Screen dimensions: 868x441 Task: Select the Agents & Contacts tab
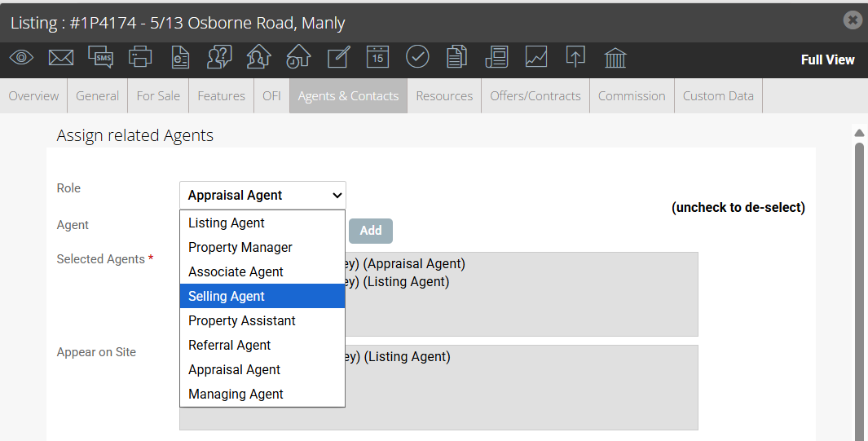[x=348, y=95]
